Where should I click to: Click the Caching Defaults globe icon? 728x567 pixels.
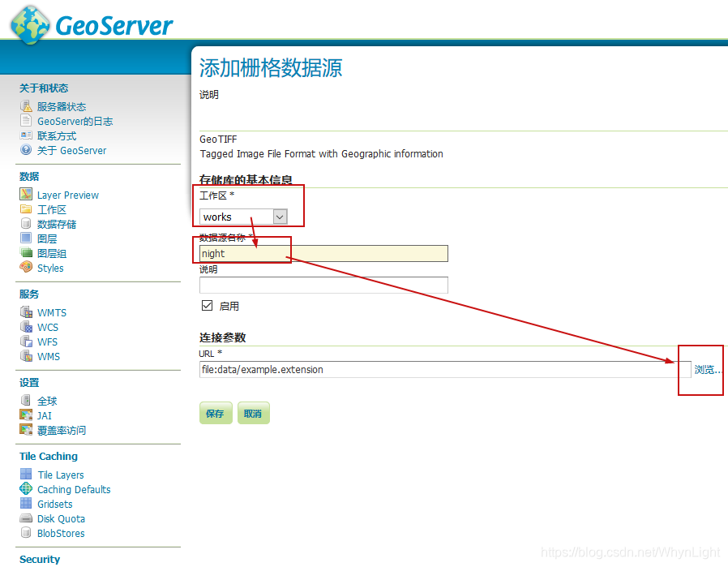coord(26,488)
